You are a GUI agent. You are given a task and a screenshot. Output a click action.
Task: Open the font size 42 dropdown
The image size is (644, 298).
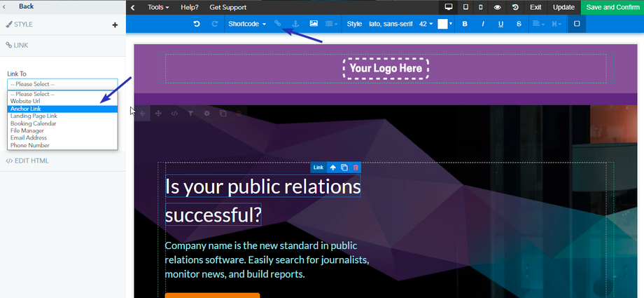pyautogui.click(x=426, y=24)
